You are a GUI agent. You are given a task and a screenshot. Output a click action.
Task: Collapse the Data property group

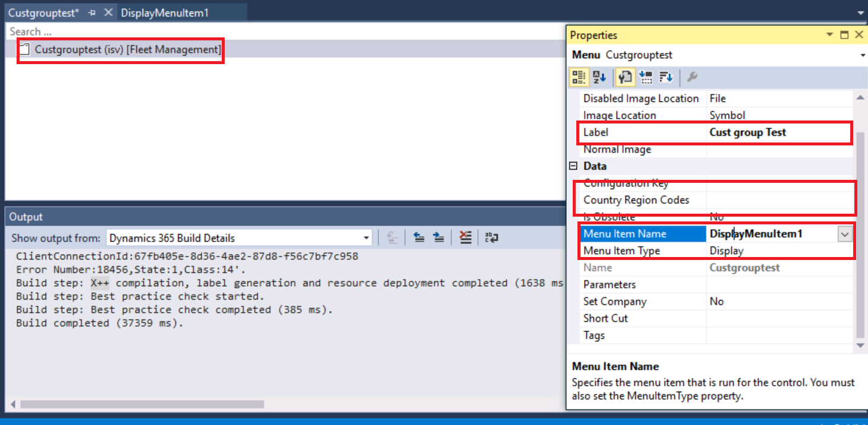click(x=573, y=166)
